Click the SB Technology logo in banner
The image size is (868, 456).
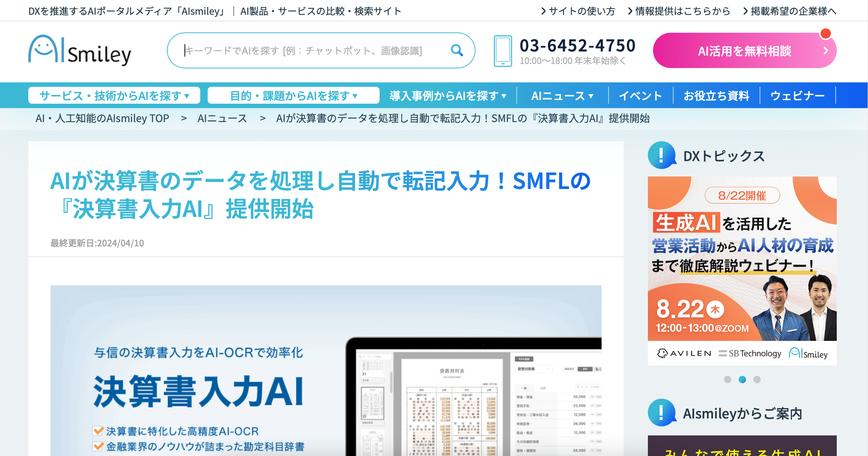750,353
